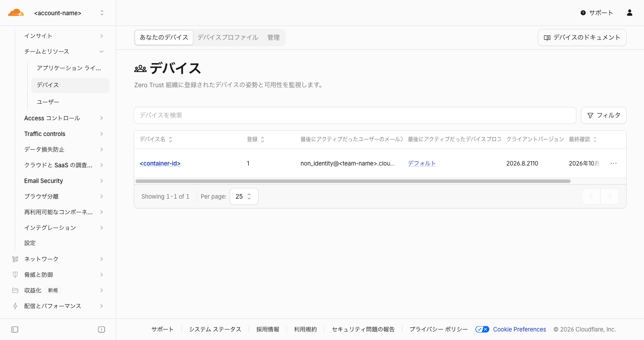The image size is (644, 340).
Task: Expand the Email Security section
Action: tap(64, 181)
